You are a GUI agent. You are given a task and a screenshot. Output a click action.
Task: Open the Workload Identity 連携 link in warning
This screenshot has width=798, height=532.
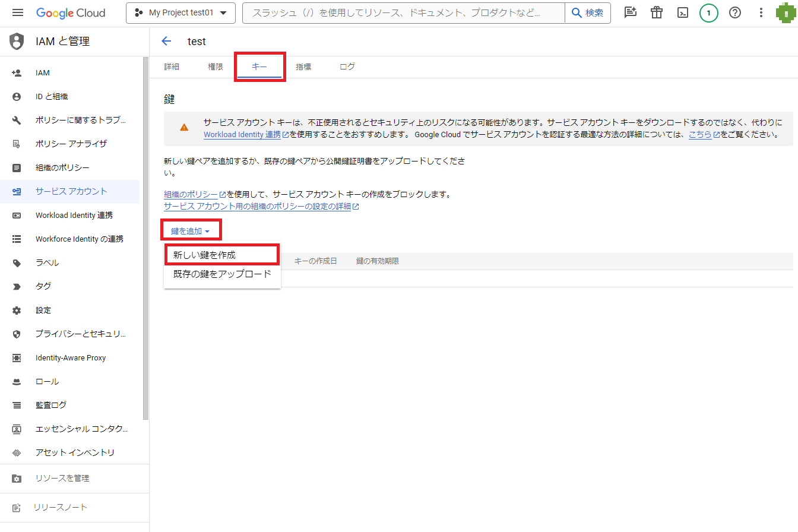coord(242,135)
